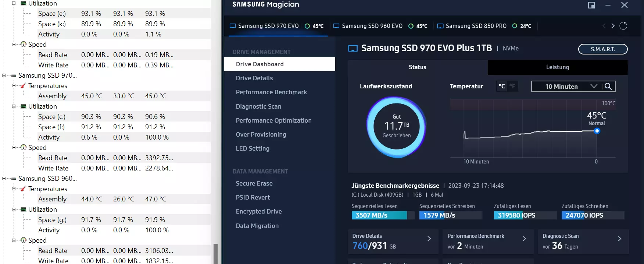The image size is (644, 264).
Task: Click the Drive Details 760/931 GB card
Action: point(393,242)
